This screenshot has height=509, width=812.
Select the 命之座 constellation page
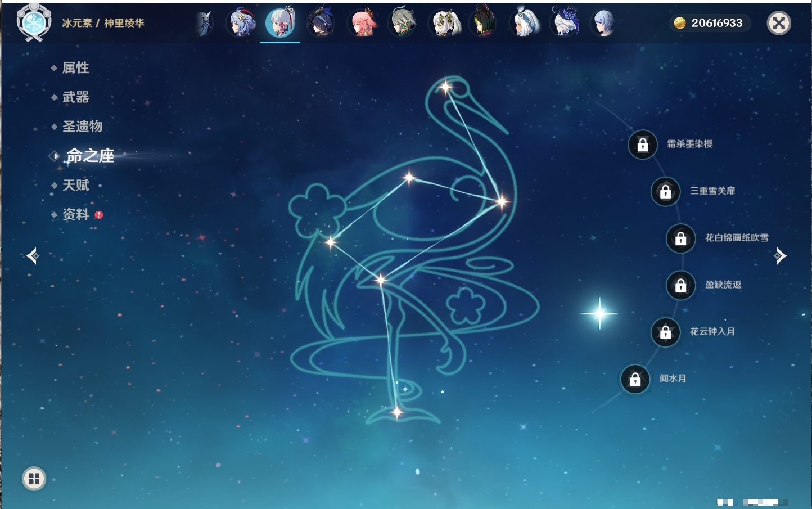click(90, 156)
